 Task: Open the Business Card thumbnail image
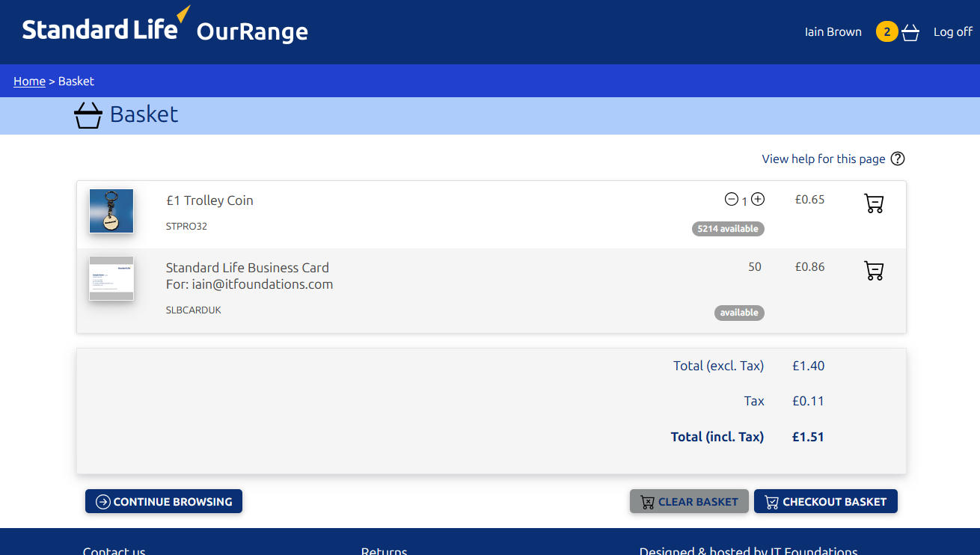click(111, 278)
